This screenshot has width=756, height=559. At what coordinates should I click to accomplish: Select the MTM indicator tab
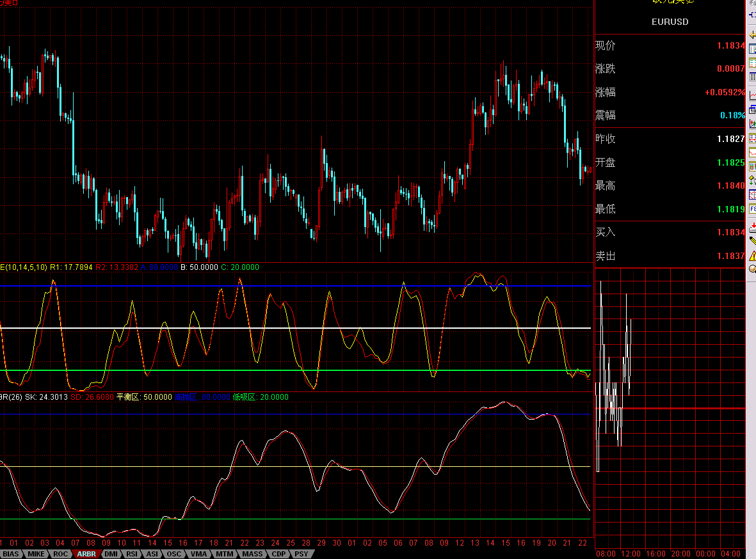[x=224, y=554]
